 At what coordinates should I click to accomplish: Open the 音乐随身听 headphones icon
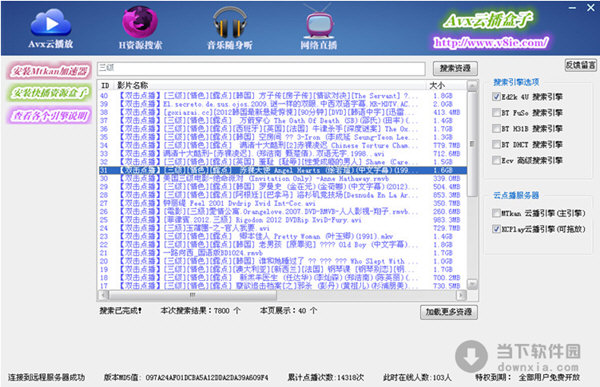(x=230, y=22)
